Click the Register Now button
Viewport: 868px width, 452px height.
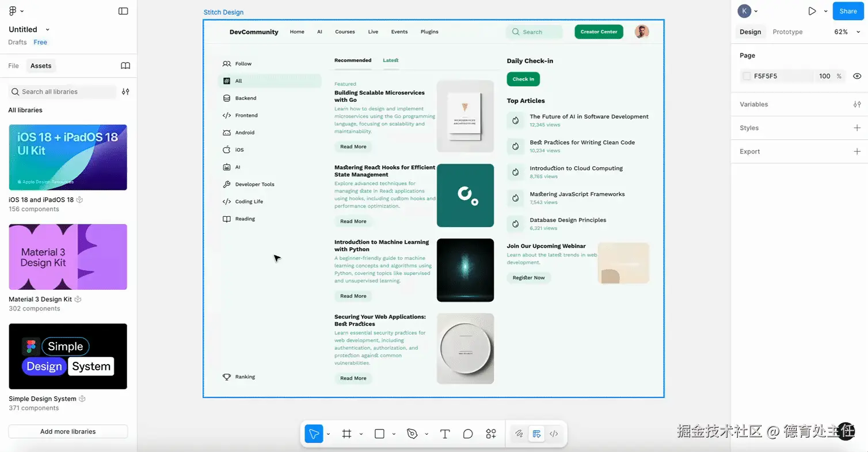(x=528, y=278)
